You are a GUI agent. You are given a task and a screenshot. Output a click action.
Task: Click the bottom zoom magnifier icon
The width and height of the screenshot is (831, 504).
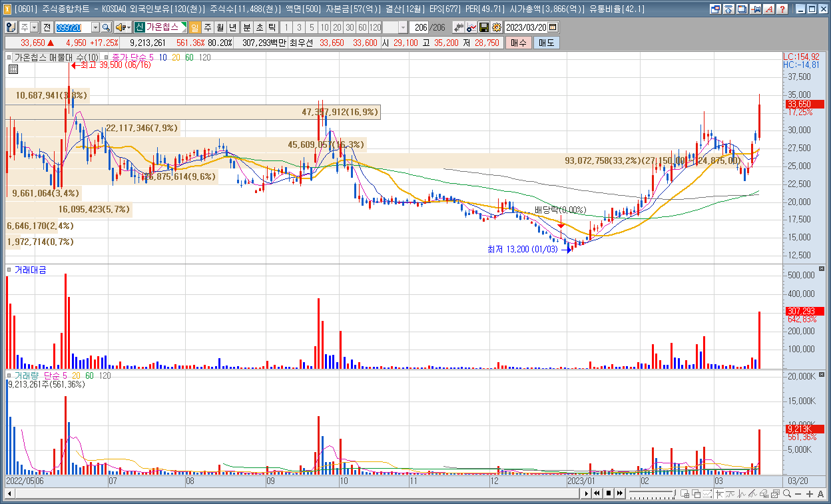tap(787, 493)
